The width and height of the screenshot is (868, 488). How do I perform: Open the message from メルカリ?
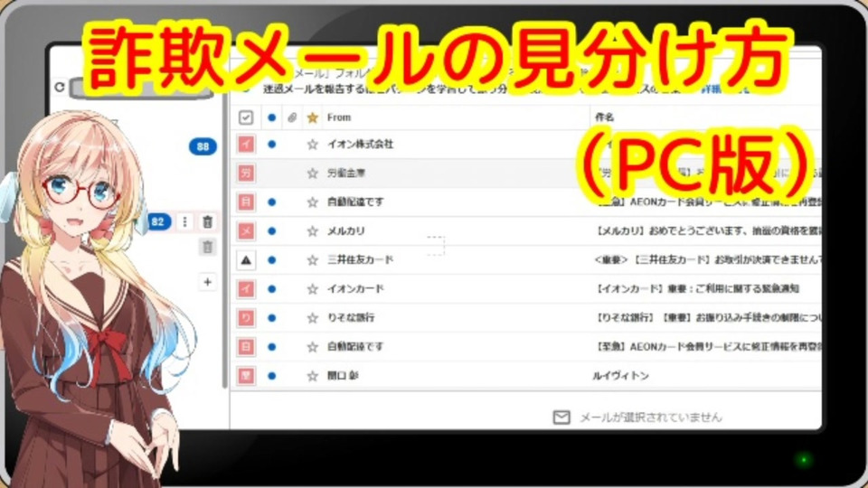[346, 230]
